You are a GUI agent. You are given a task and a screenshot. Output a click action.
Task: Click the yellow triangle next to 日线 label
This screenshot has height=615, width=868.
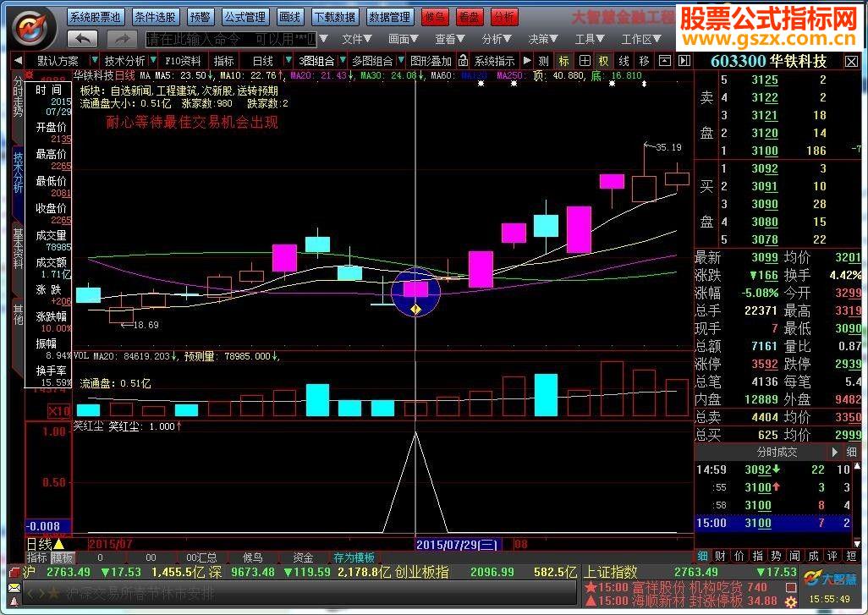click(59, 544)
